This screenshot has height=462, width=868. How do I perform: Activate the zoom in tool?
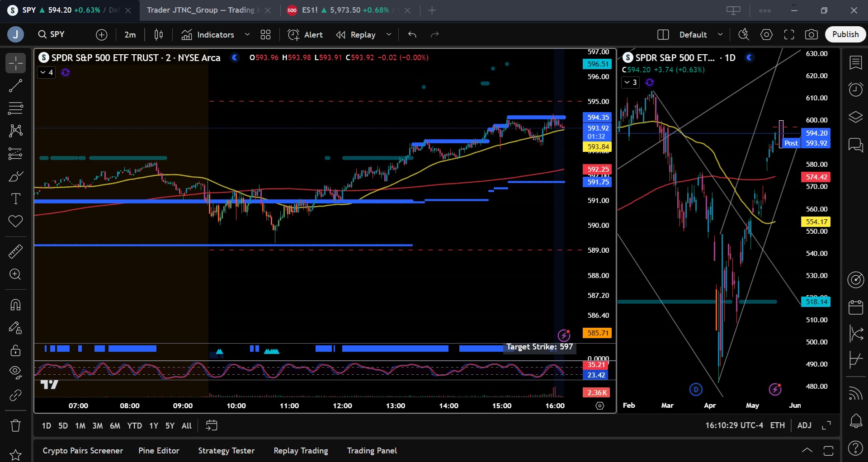[15, 274]
